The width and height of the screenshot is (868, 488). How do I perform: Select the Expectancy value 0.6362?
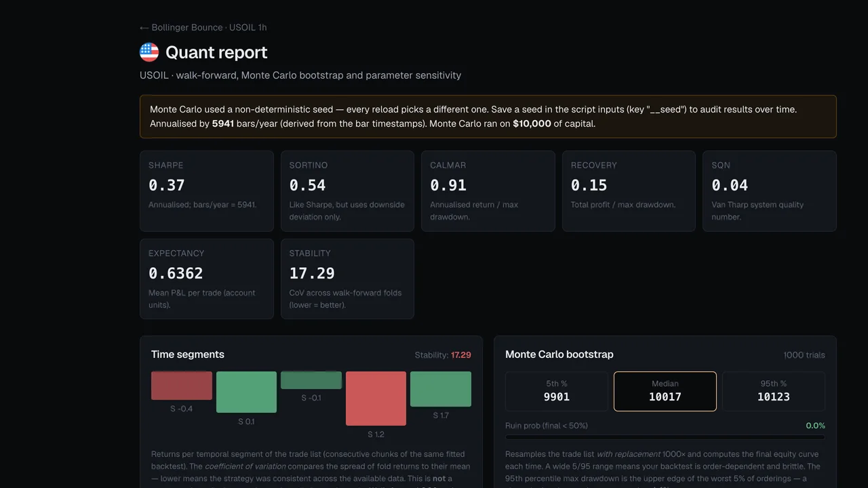(x=176, y=273)
